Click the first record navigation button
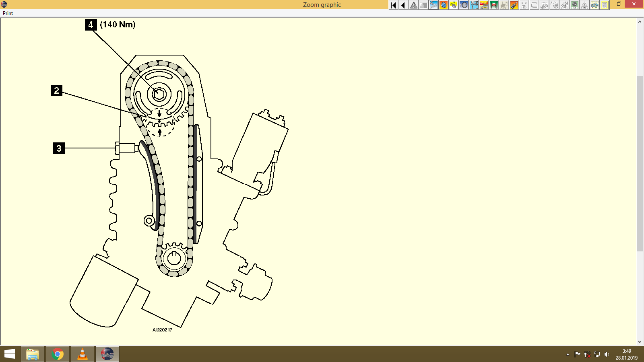This screenshot has width=644, height=362. (x=393, y=5)
